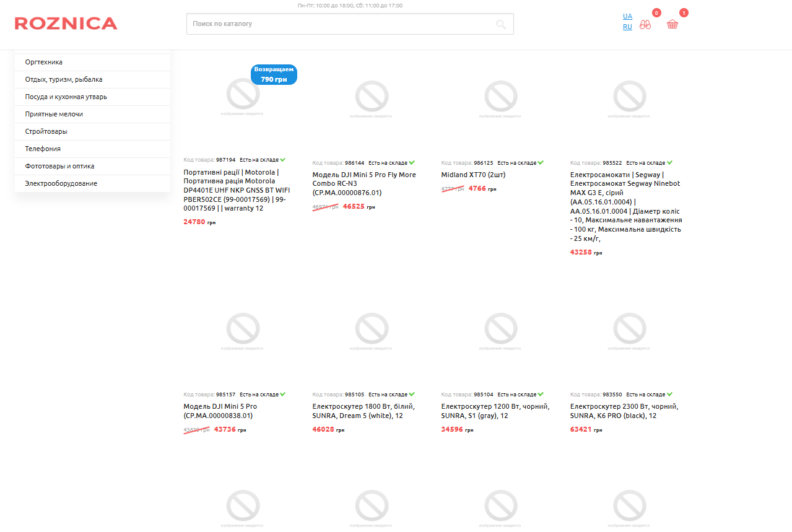This screenshot has height=532, width=792.
Task: Click the DJI Mini 5 Pro Fly More image
Action: tap(372, 98)
